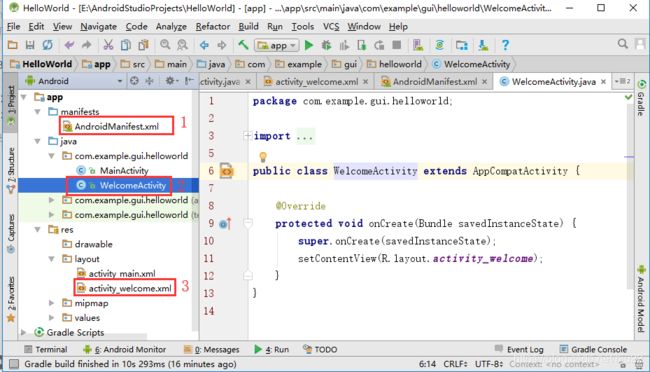Start Debug with the bug icon
Image resolution: width=650 pixels, height=372 pixels.
point(327,45)
